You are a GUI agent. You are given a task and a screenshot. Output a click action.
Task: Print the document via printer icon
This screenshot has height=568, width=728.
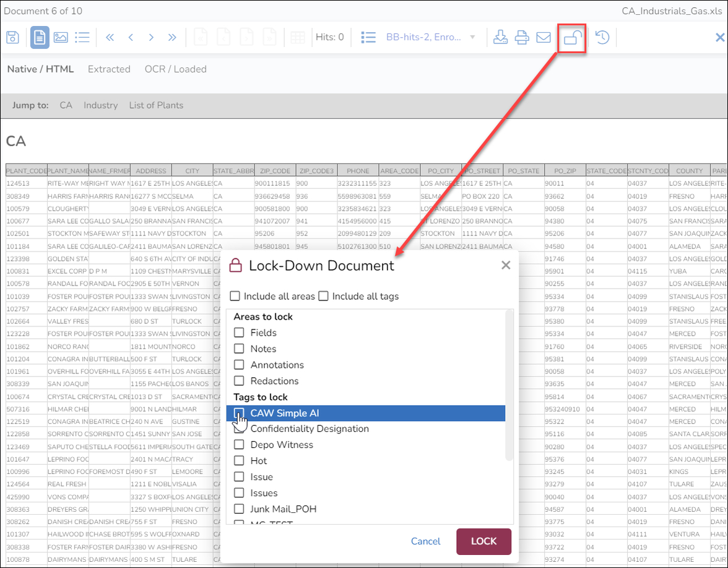pos(522,38)
